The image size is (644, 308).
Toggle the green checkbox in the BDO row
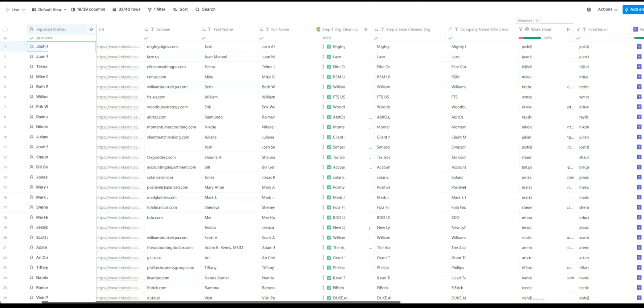[329, 218]
